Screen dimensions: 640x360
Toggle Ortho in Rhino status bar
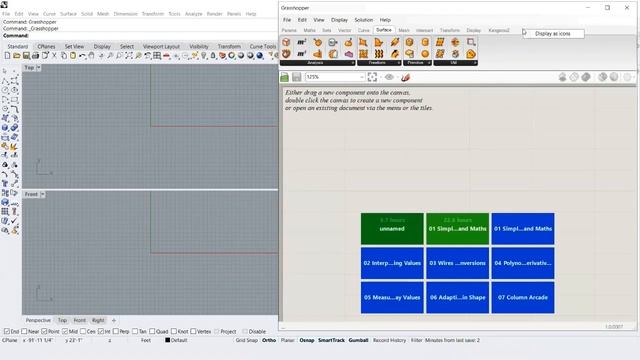[269, 340]
